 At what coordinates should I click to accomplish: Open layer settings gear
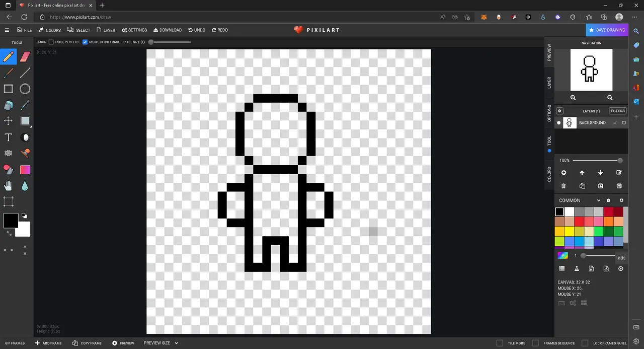[560, 111]
